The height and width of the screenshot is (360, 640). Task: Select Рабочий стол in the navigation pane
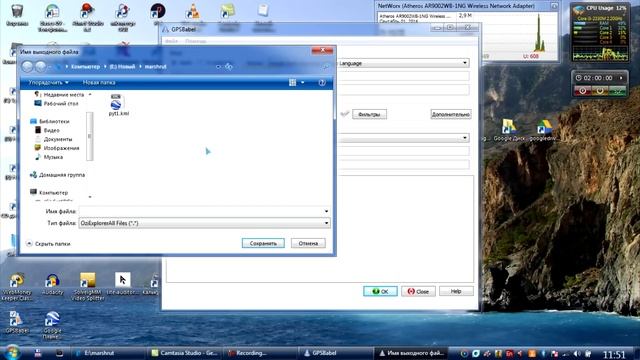click(56, 104)
